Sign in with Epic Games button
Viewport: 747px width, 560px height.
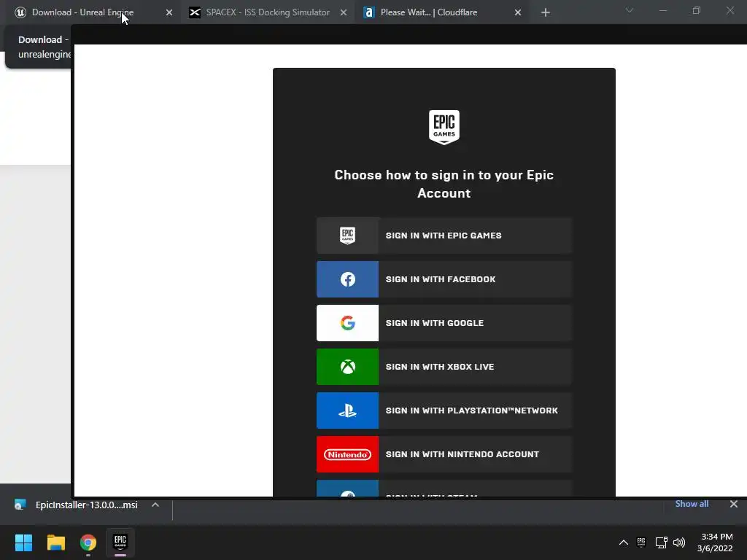tap(444, 236)
